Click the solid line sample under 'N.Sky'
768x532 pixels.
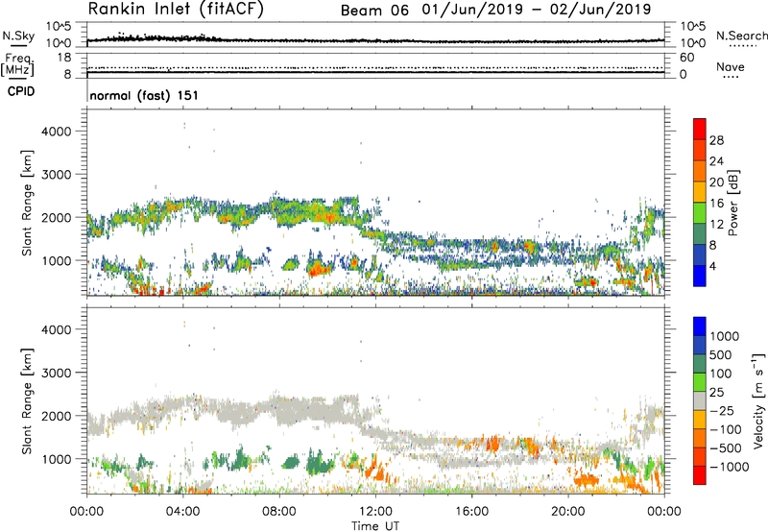coord(18,45)
